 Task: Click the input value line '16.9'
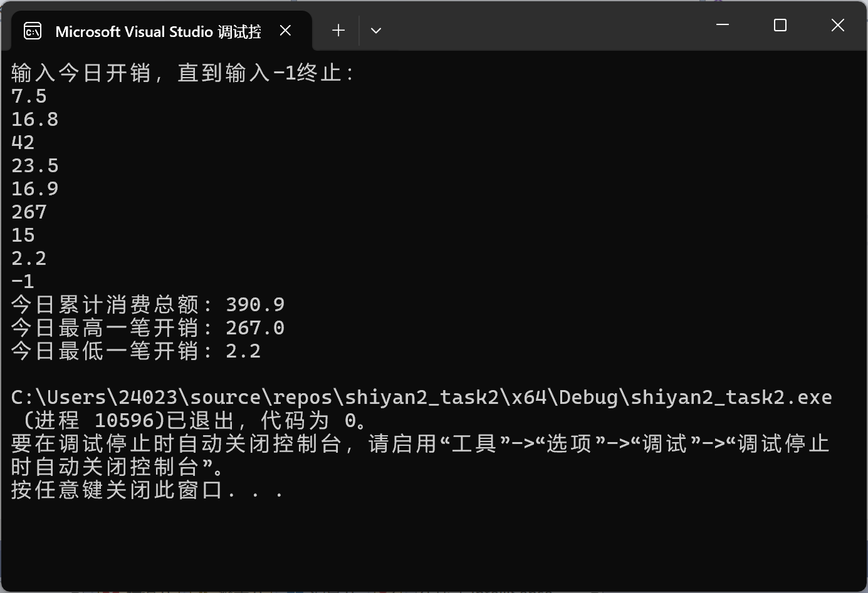pos(35,189)
